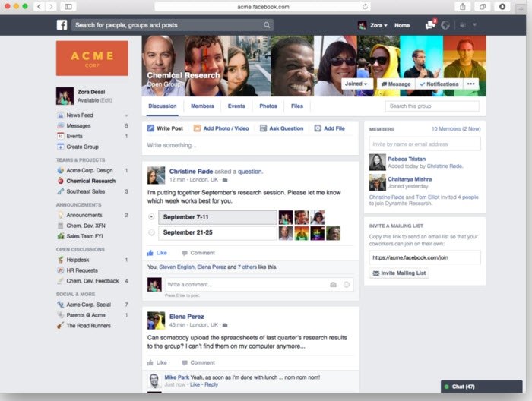Image resolution: width=532 pixels, height=401 pixels.
Task: Open Southeast Sales group
Action: coord(85,191)
